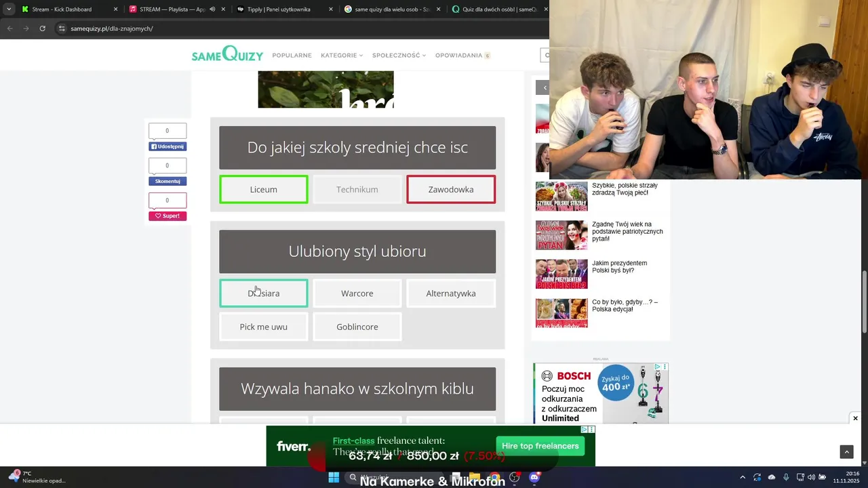This screenshot has width=868, height=488.
Task: Reload the page with the refresh icon
Action: pos(42,28)
